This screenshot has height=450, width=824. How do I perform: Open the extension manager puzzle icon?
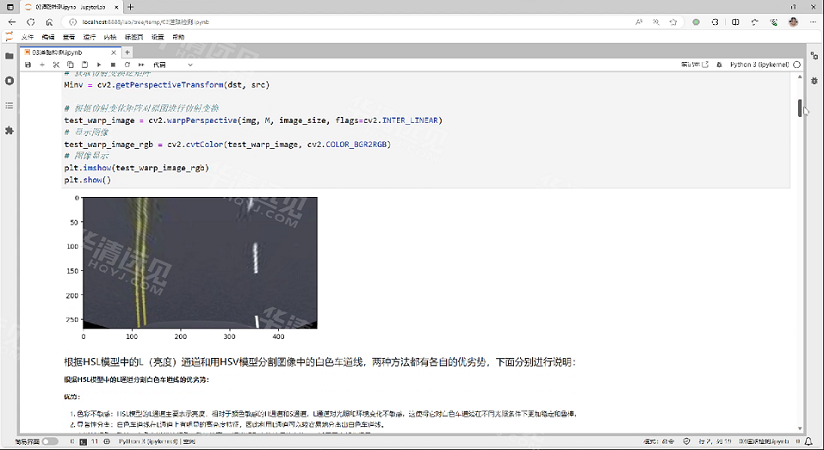point(9,130)
